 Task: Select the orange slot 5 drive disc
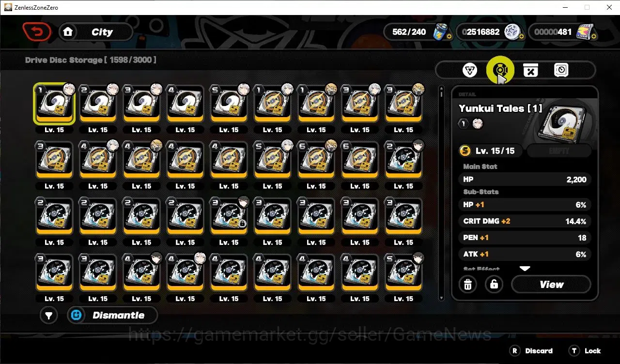(272, 160)
